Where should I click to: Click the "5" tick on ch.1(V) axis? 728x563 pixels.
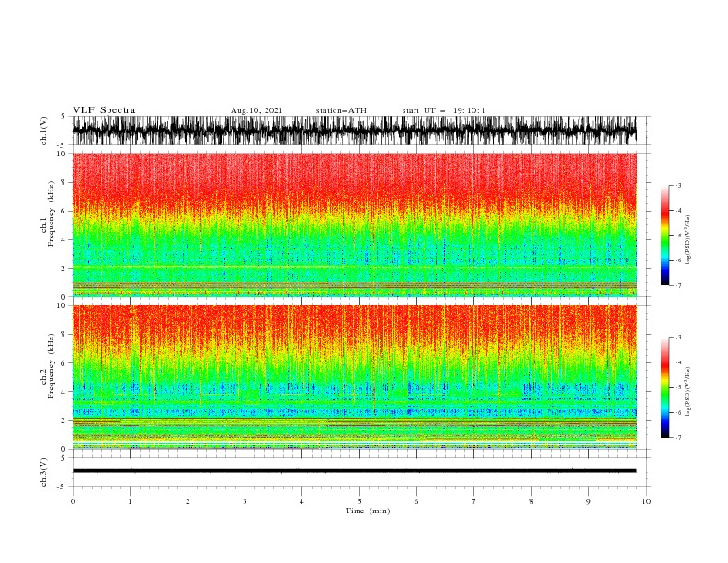(63, 117)
